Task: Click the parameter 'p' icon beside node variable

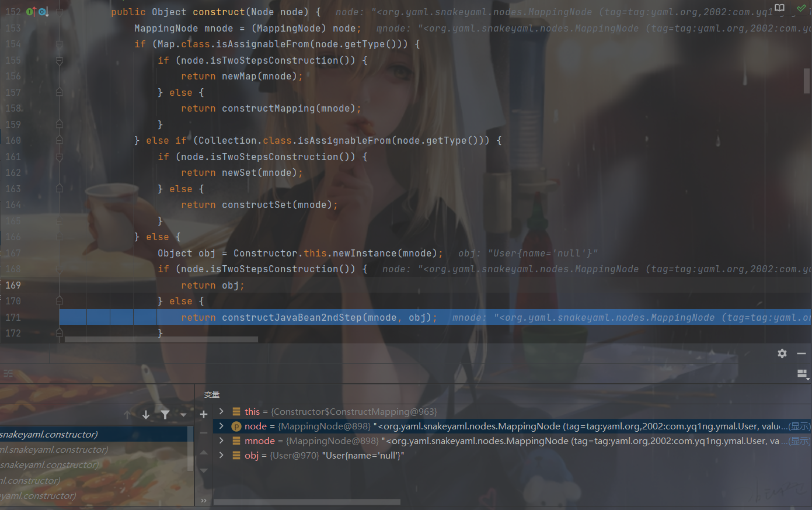Action: [x=236, y=426]
